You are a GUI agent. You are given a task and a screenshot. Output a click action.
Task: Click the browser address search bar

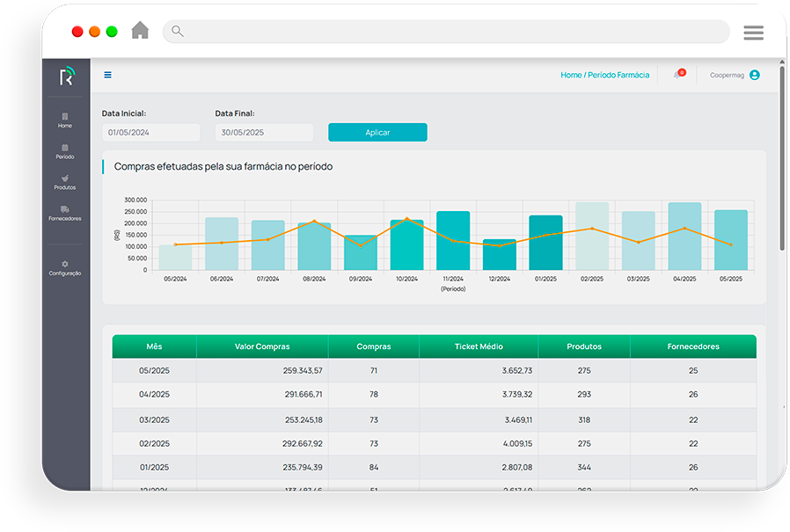pos(446,32)
